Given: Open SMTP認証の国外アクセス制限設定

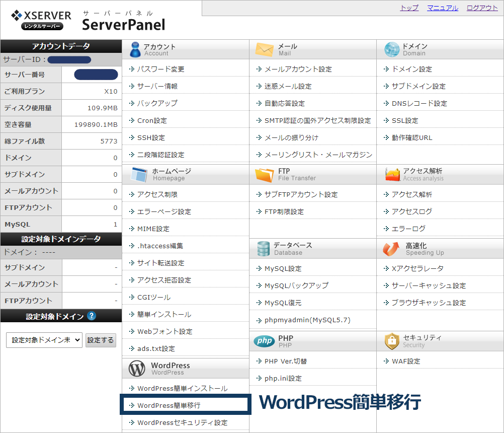Looking at the screenshot, I should (317, 120).
